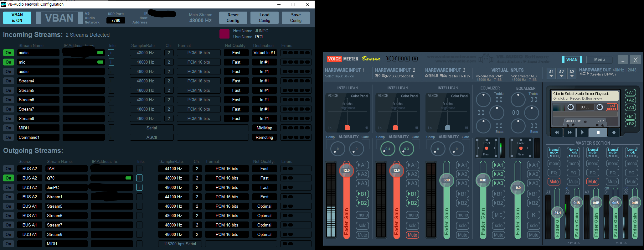This screenshot has width=644, height=250.
Task: Click the MidiMap destination for MIDI1
Action: click(264, 128)
